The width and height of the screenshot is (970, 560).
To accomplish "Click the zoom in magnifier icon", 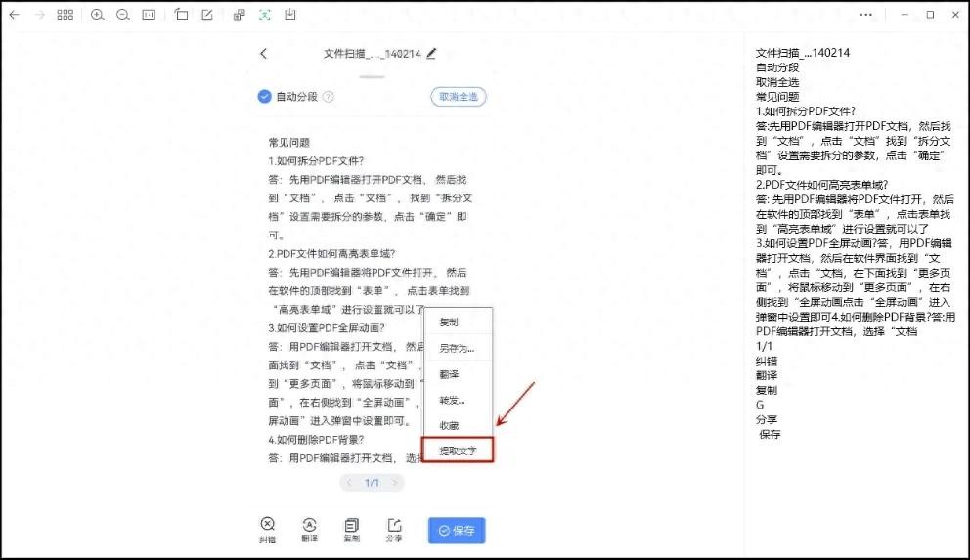I will coord(97,15).
